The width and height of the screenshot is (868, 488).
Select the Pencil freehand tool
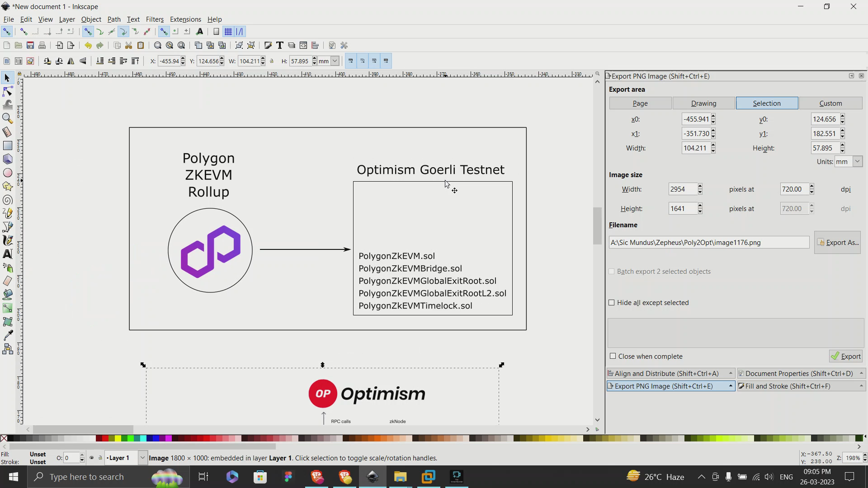[7, 213]
